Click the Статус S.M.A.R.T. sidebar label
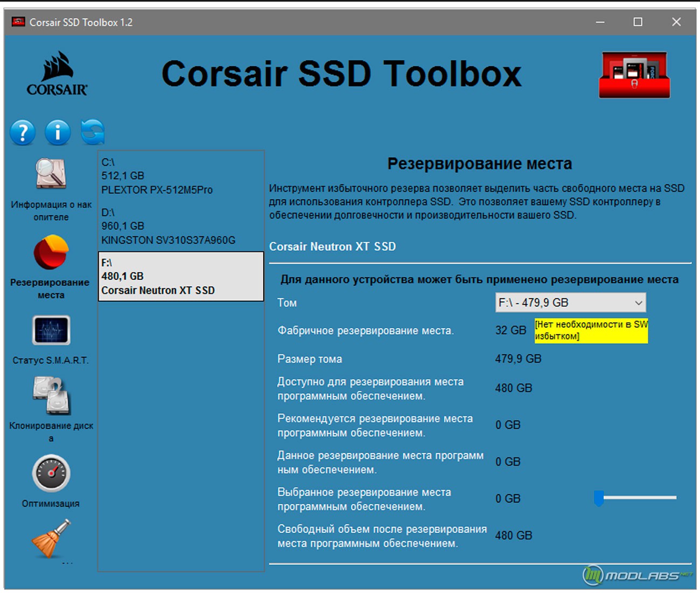Viewport: 700px width, 593px height. [x=51, y=361]
